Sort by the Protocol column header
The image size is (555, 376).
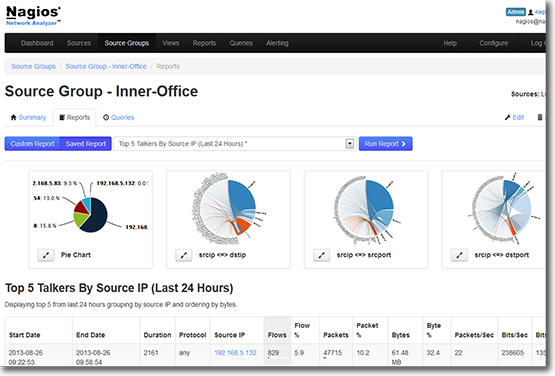click(193, 335)
